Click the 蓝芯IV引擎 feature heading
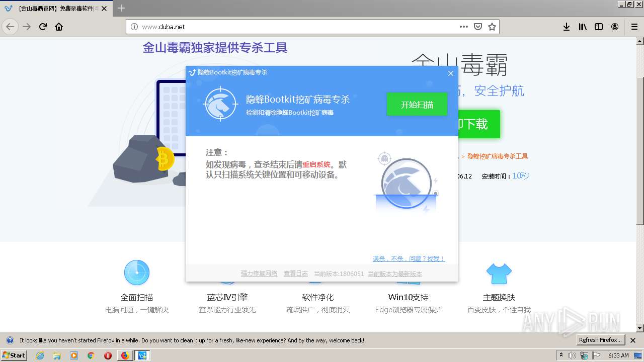The width and height of the screenshot is (644, 362). click(x=227, y=297)
